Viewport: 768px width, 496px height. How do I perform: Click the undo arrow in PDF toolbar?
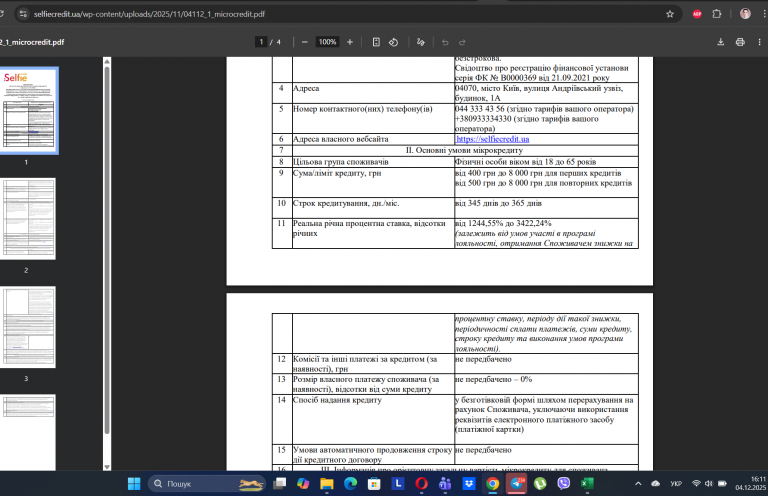tap(445, 42)
